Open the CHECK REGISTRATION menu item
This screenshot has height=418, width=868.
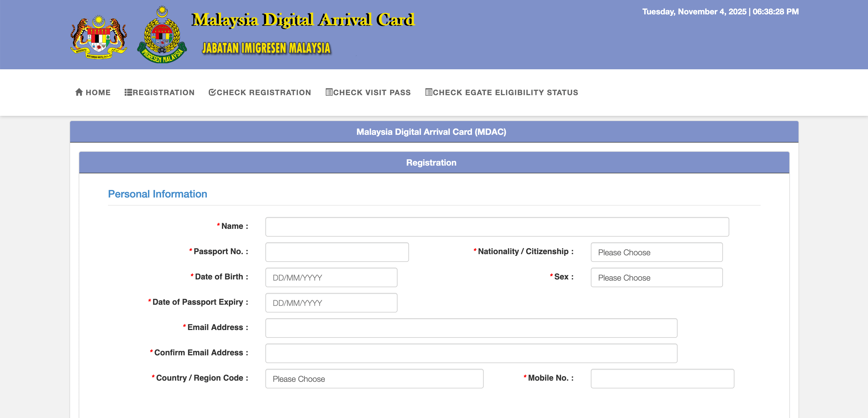tap(260, 93)
